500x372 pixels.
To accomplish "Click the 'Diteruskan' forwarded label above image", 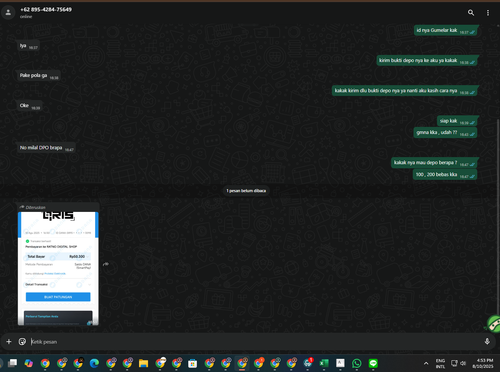I will [33, 207].
